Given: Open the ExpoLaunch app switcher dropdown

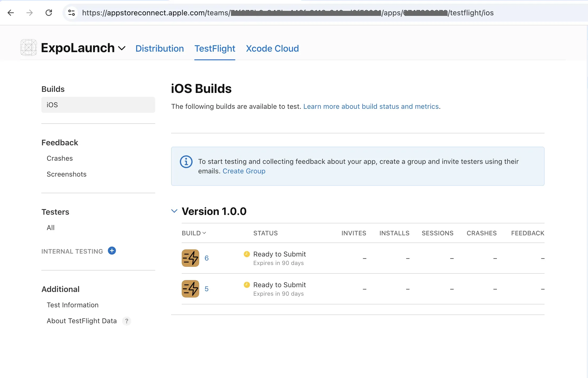Looking at the screenshot, I should pos(122,48).
